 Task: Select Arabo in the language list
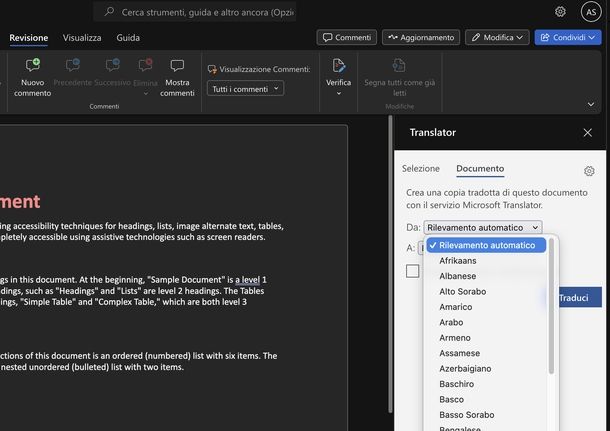click(486, 322)
